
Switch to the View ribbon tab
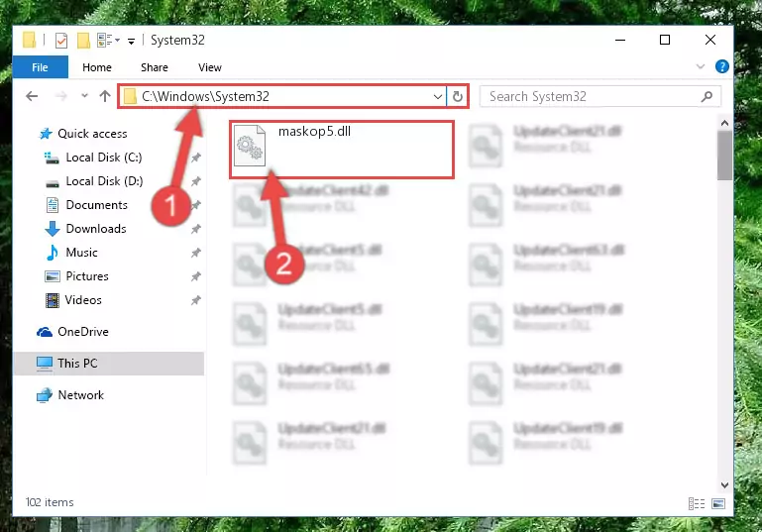210,67
